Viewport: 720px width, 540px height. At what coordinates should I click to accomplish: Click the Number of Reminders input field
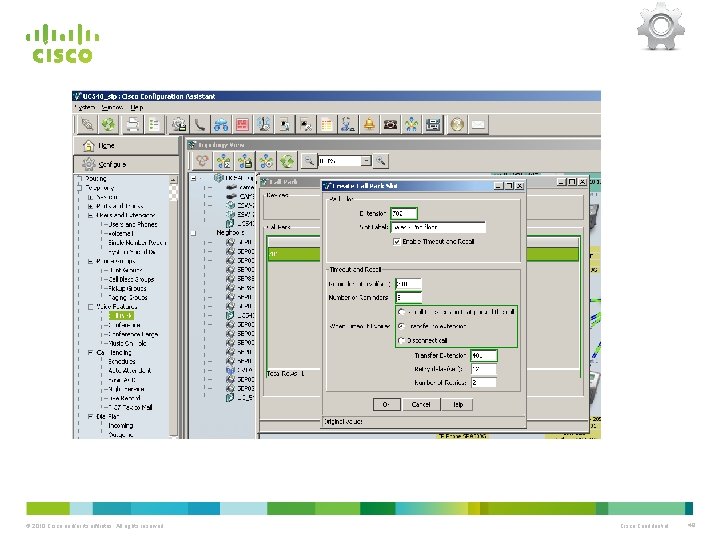(408, 297)
